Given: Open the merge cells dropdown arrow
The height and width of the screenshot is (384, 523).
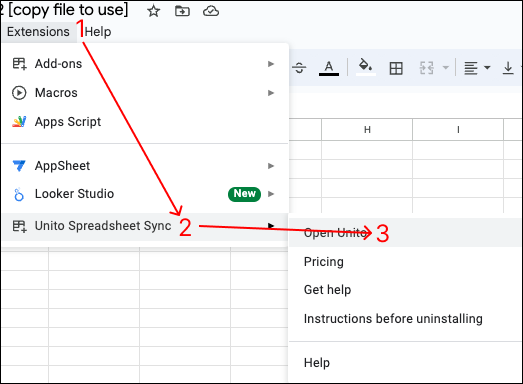Looking at the screenshot, I should point(445,68).
